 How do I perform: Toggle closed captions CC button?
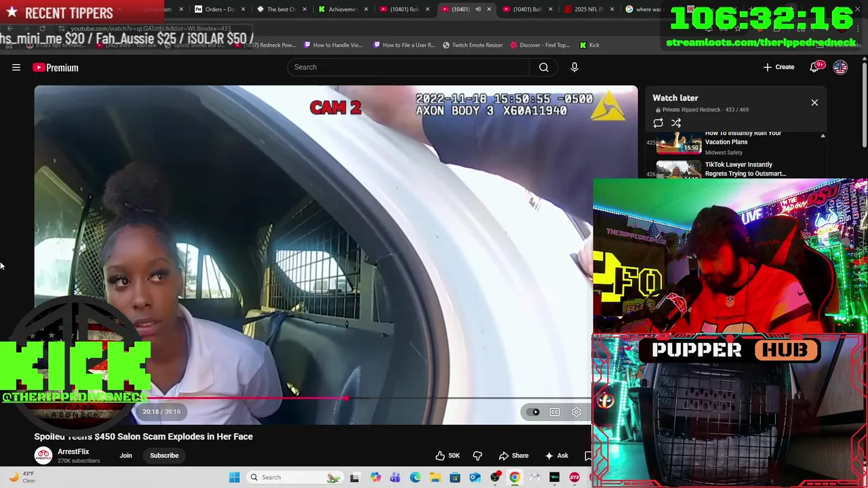pyautogui.click(x=555, y=412)
